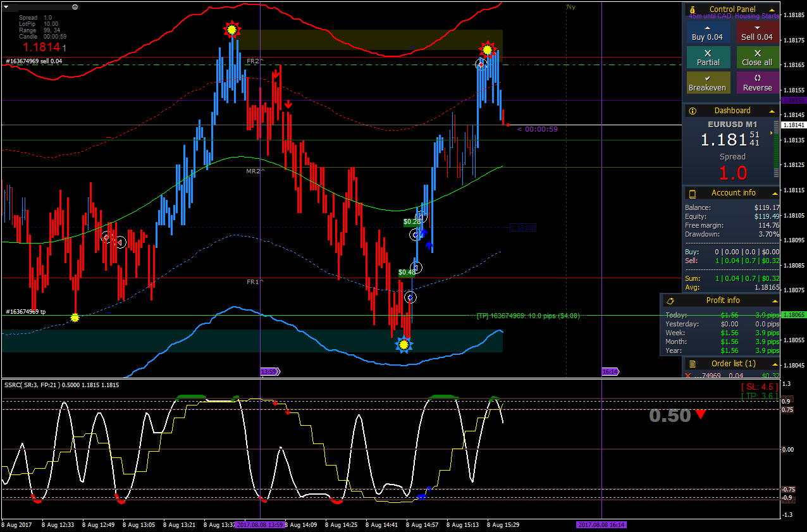
Task: Click the Reverse button
Action: 757,83
